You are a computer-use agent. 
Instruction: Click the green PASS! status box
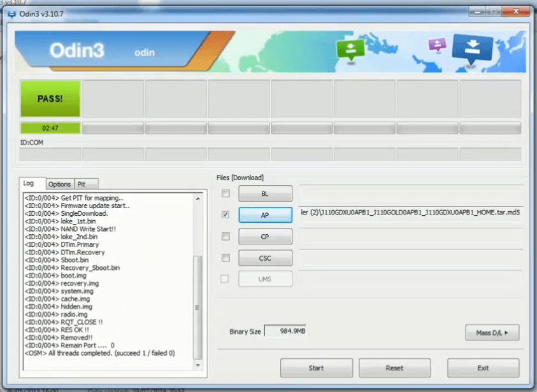[x=50, y=99]
